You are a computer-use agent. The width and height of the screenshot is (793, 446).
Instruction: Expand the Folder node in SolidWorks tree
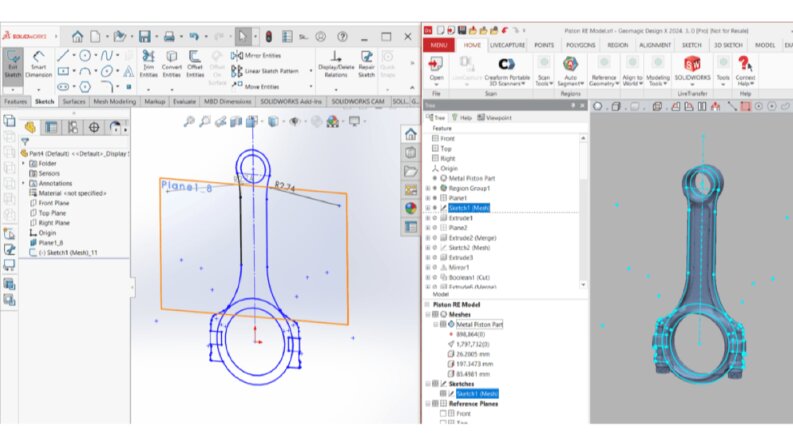(23, 163)
